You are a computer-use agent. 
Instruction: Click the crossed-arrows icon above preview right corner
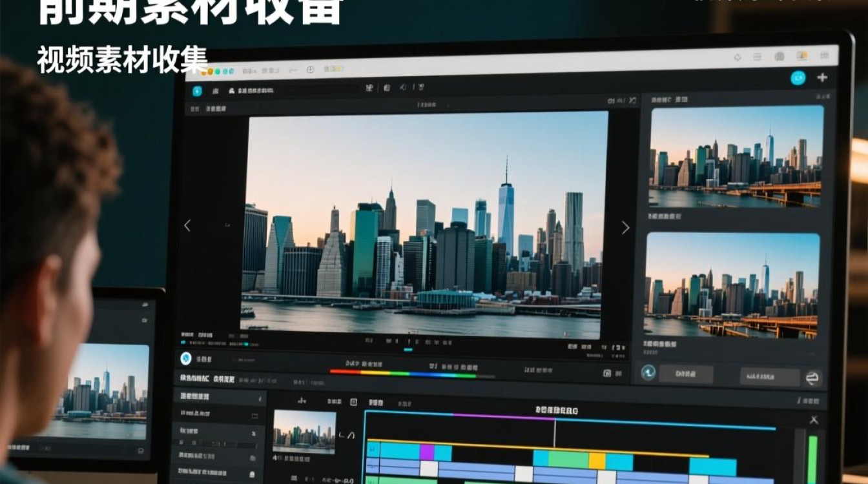pyautogui.click(x=632, y=100)
